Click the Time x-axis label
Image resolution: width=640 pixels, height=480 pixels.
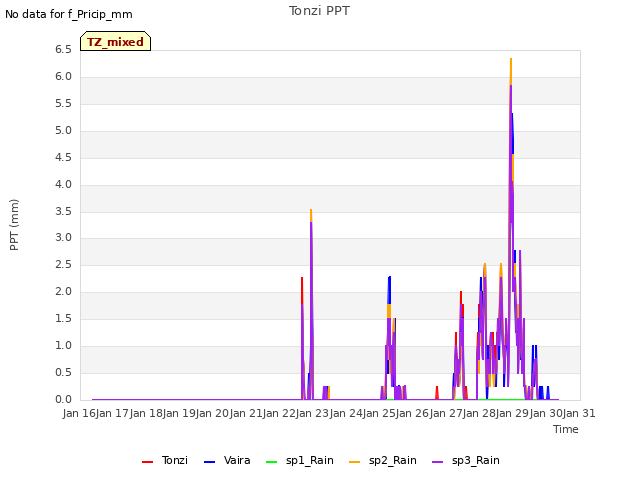pyautogui.click(x=566, y=429)
